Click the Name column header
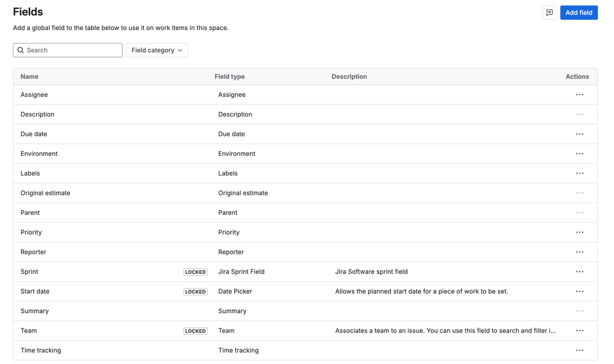The image size is (614, 364). tap(30, 77)
